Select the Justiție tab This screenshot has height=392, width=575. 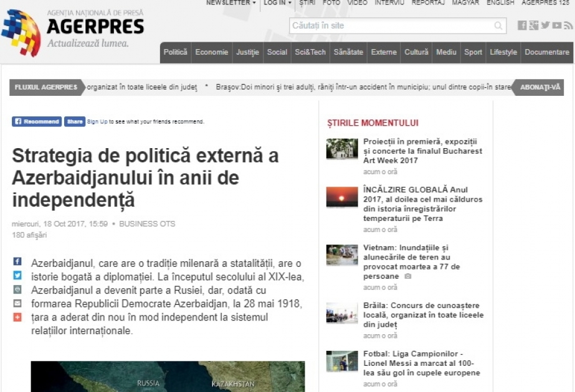tap(247, 52)
